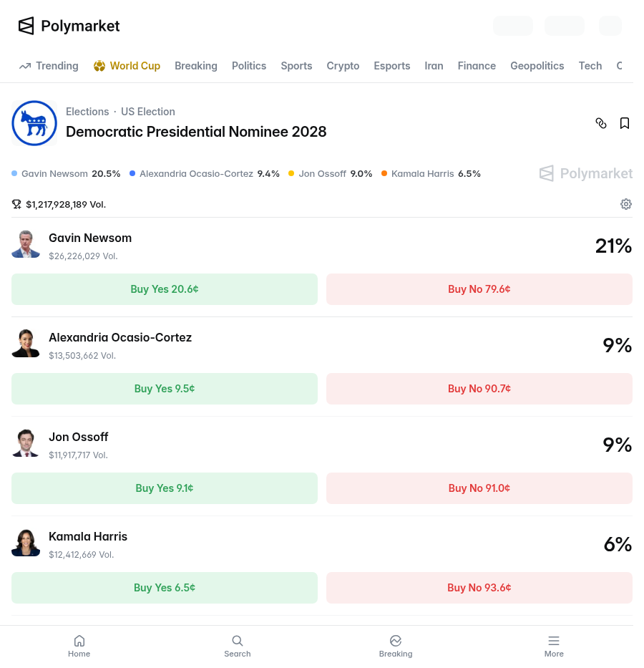Go to the Crypto category tab
This screenshot has width=644, height=668.
(x=343, y=66)
